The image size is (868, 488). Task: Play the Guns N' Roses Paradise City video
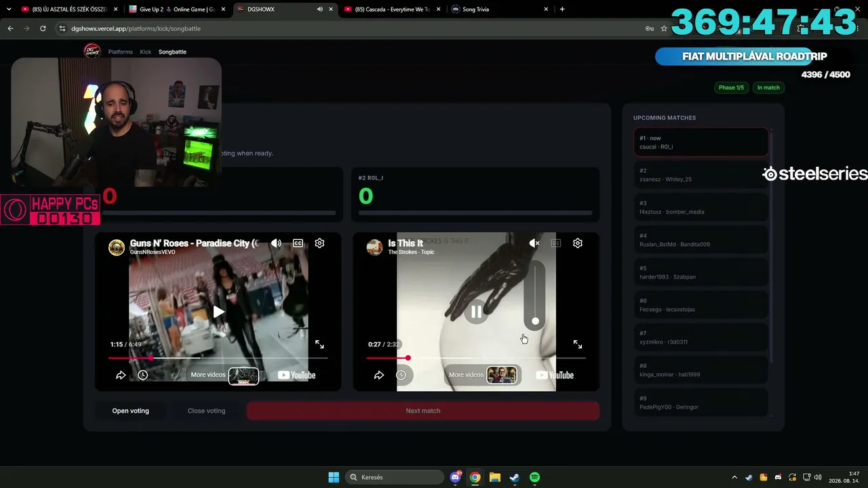pos(218,312)
